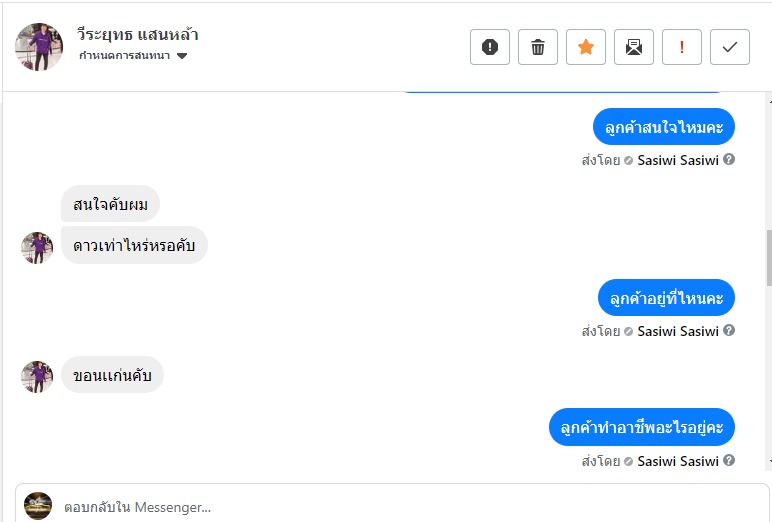Delete conversation using trash icon
Image resolution: width=772 pixels, height=522 pixels.
coord(538,47)
